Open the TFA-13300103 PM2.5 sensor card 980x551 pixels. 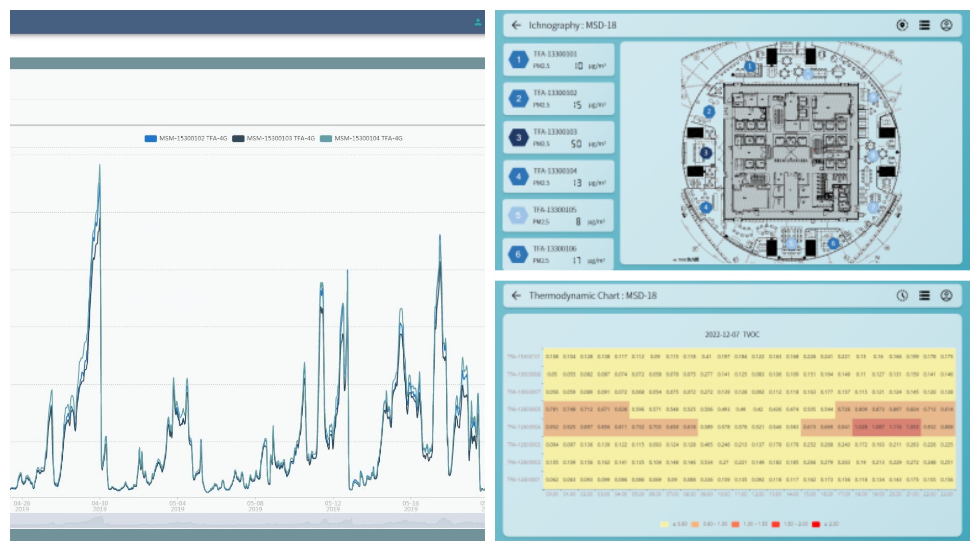[x=559, y=137]
